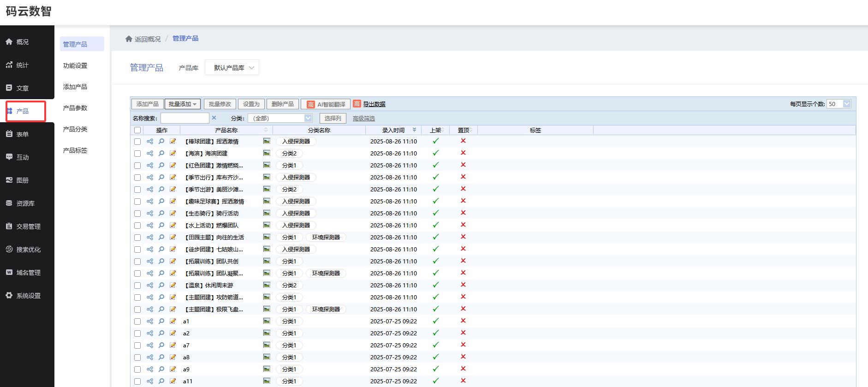Image resolution: width=868 pixels, height=387 pixels.
Task: Click edit pencil icon for 【温泉】休闲周末游
Action: (173, 285)
